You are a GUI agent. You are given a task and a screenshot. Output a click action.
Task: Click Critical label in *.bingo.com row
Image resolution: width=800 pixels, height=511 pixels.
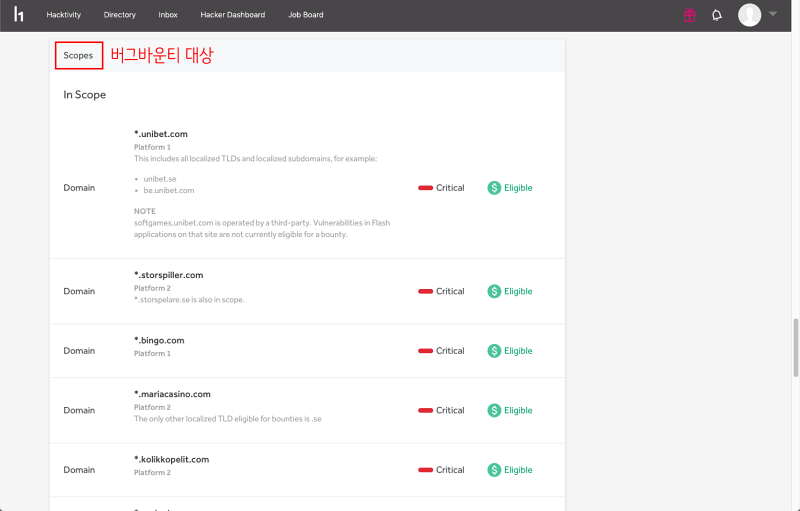[450, 351]
